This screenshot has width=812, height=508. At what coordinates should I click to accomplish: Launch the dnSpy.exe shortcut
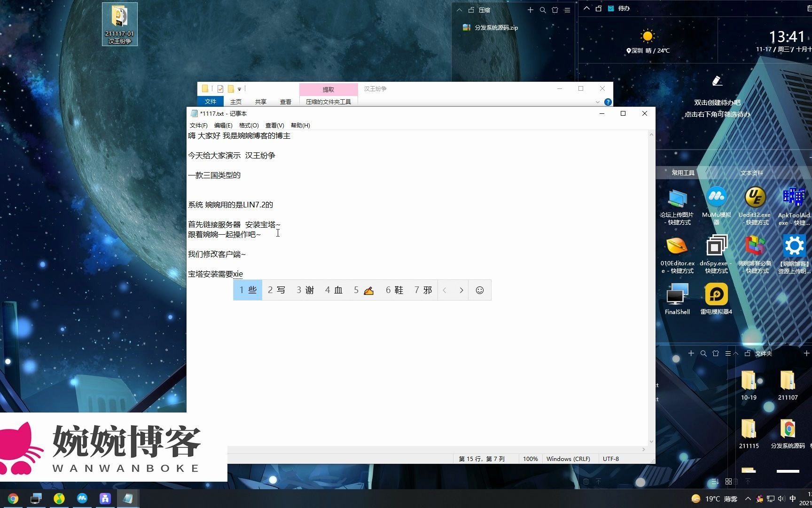coord(717,255)
